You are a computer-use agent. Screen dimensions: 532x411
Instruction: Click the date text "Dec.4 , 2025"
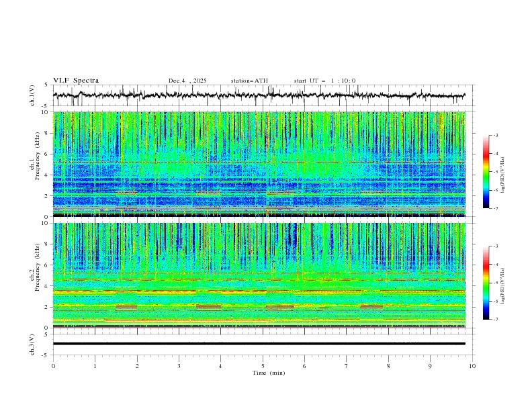click(x=187, y=81)
